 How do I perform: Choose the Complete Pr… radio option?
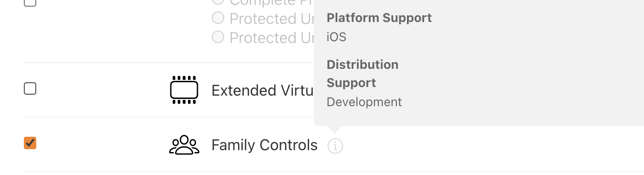click(218, 2)
